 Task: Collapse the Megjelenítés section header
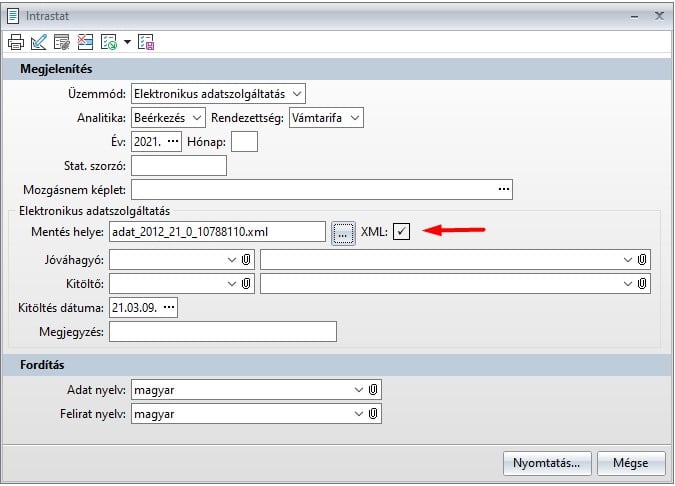338,69
